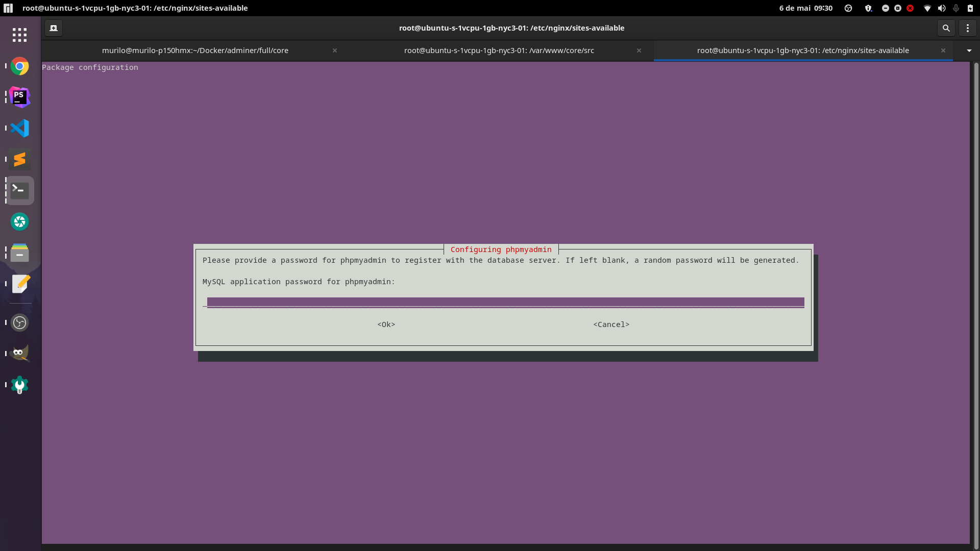The image size is (980, 551).
Task: Open the volume indicator in top bar
Action: pos(942,8)
